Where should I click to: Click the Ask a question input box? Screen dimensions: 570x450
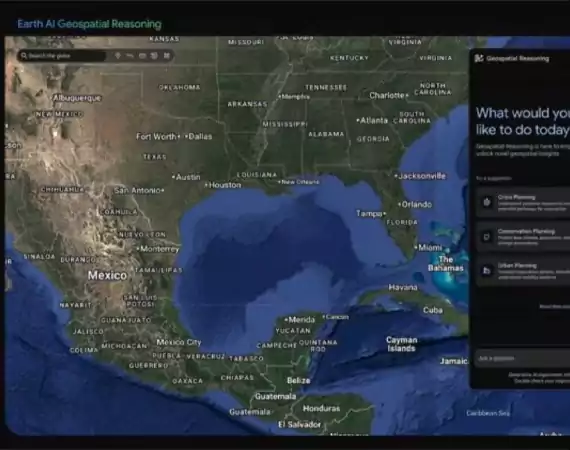523,358
